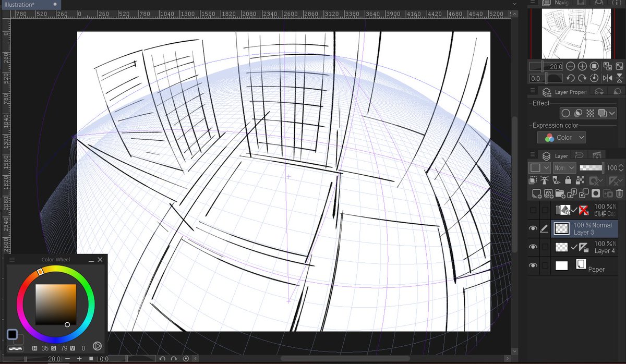Create new raster layer
This screenshot has width=626, height=364.
click(536, 193)
